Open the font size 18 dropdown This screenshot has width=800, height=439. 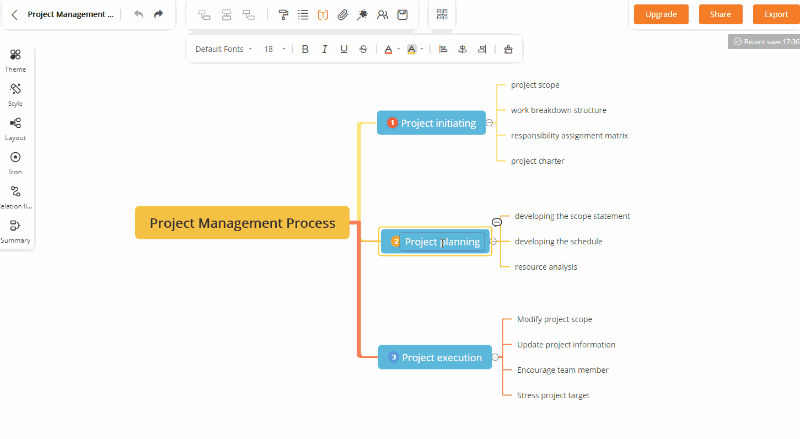[274, 49]
